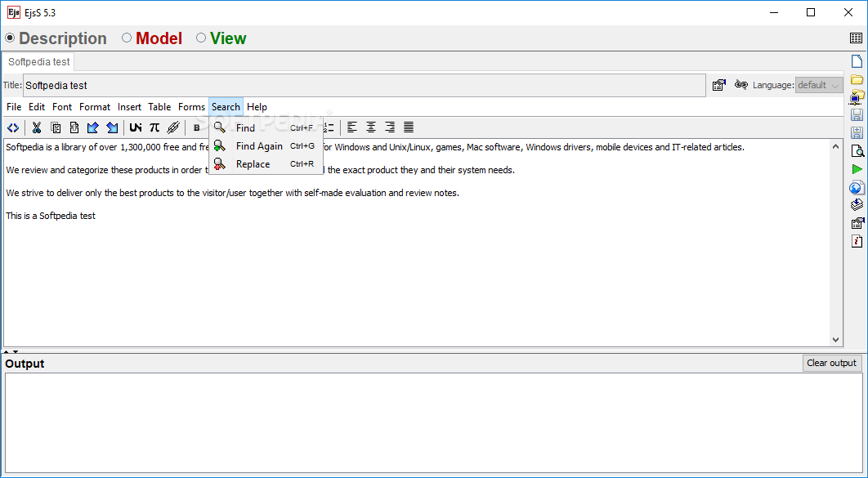
Task: Open the Help menu
Action: [257, 107]
